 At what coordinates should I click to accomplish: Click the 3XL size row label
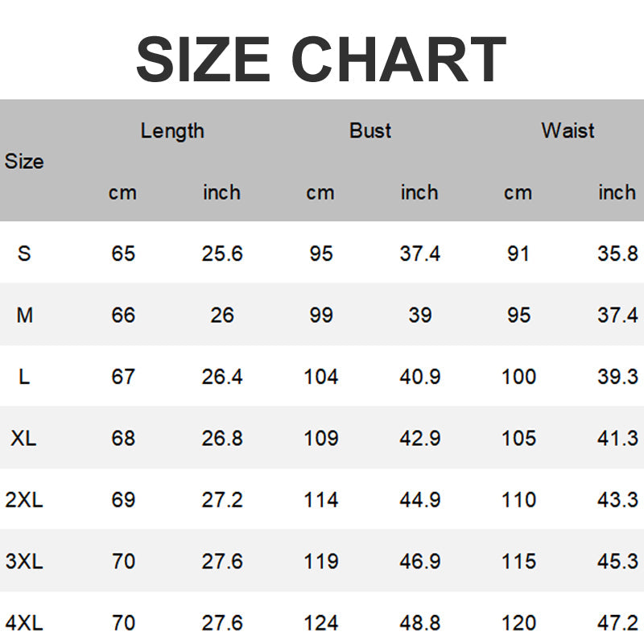tap(24, 561)
